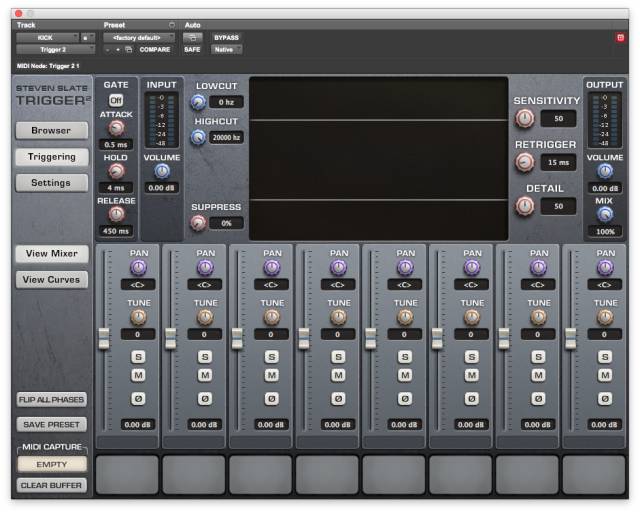Image resolution: width=640 pixels, height=513 pixels.
Task: Click the Suppress knob
Action: (198, 223)
